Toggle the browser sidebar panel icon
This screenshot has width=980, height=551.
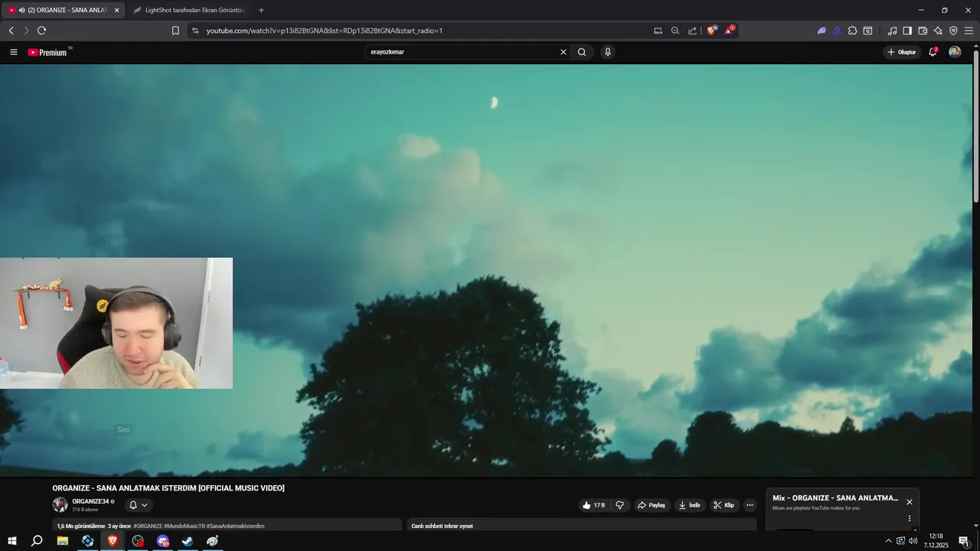[907, 31]
